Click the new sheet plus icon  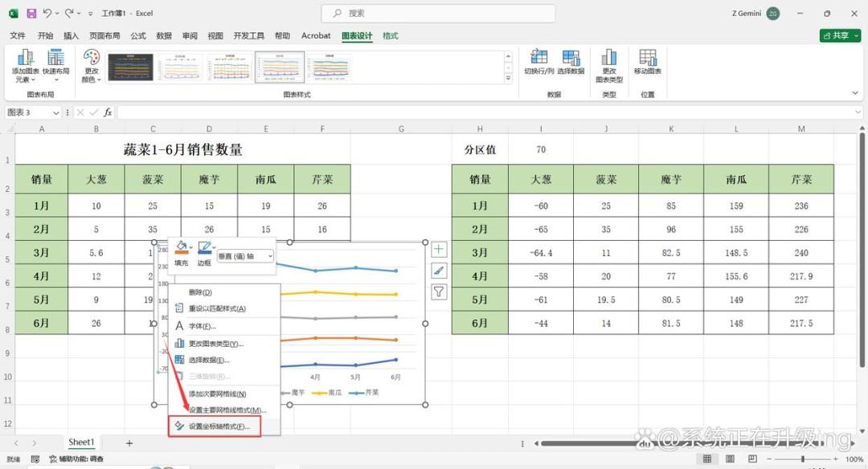click(x=129, y=443)
